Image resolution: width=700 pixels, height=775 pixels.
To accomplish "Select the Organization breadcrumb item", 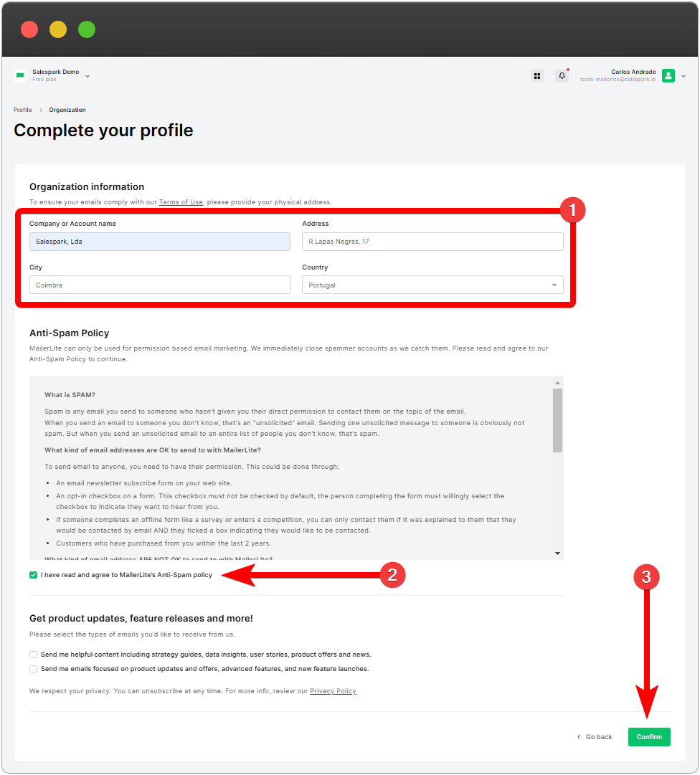I will pos(67,110).
